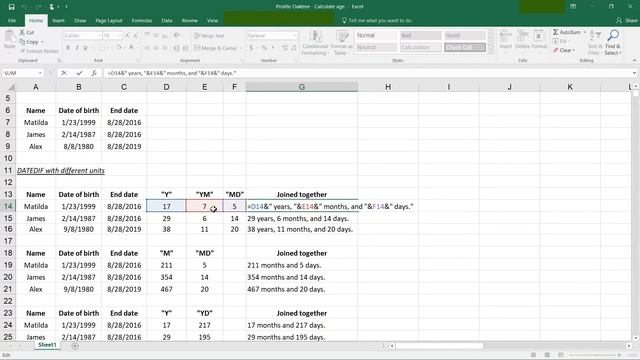
Task: Switch to the Data tab
Action: coord(167,20)
